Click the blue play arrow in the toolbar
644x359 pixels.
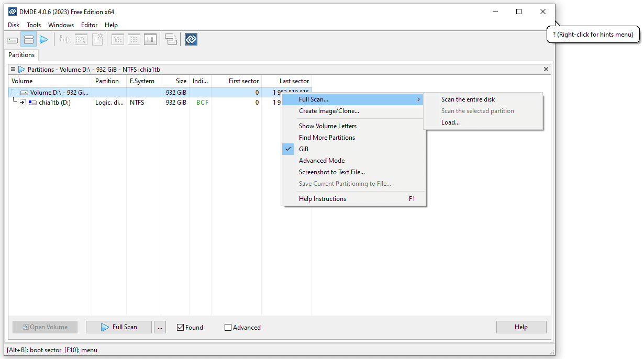[x=44, y=40]
